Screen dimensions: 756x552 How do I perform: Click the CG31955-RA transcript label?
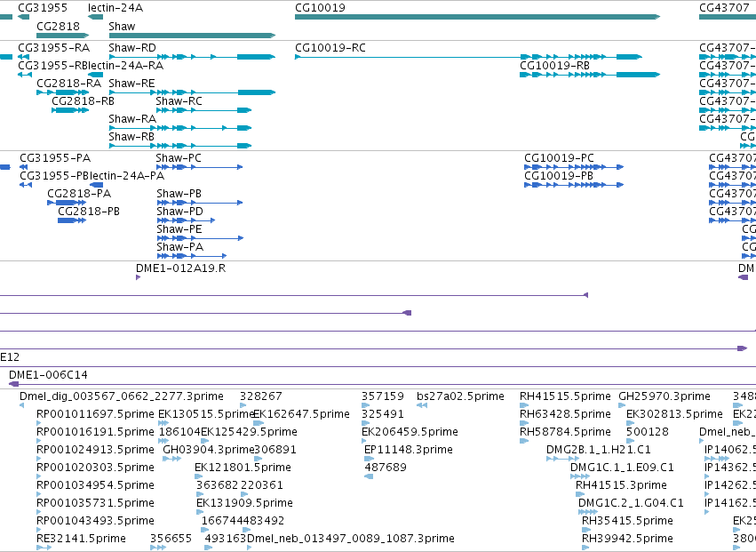tap(54, 48)
